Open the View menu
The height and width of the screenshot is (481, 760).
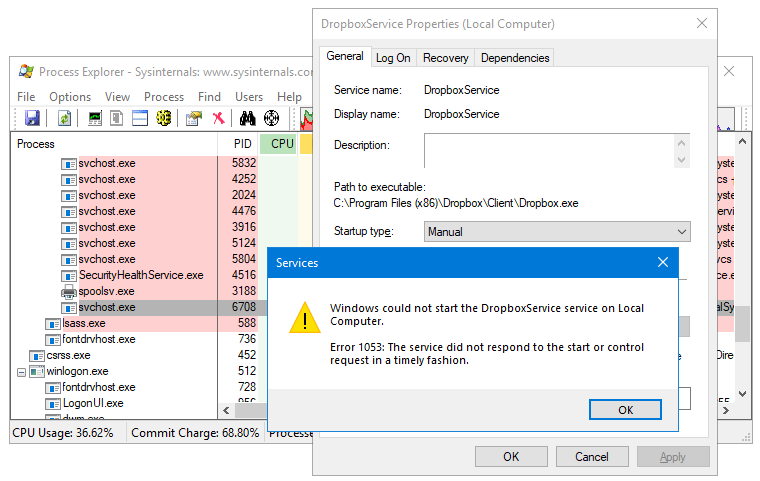click(x=117, y=97)
